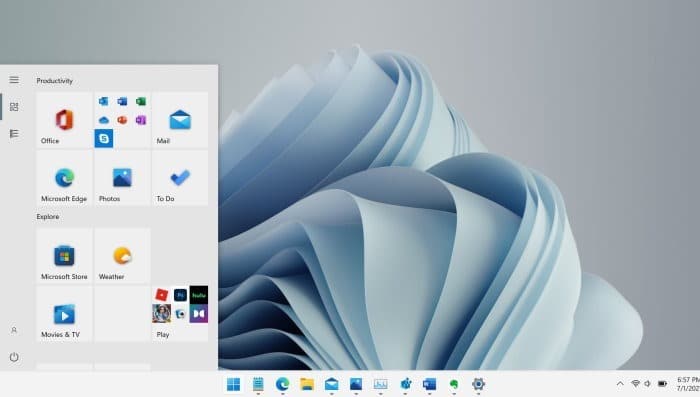Open the Skype small tile
This screenshot has height=397, width=700.
(104, 138)
